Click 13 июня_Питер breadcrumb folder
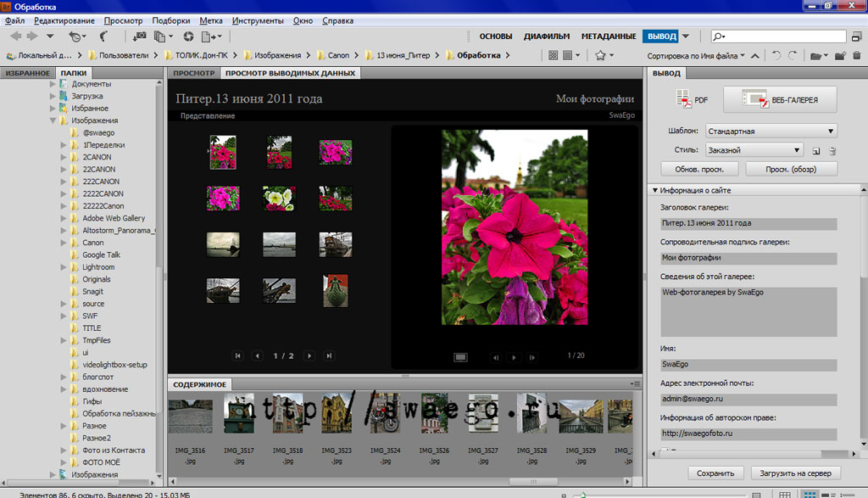Viewport: 868px width, 498px height. pyautogui.click(x=403, y=55)
